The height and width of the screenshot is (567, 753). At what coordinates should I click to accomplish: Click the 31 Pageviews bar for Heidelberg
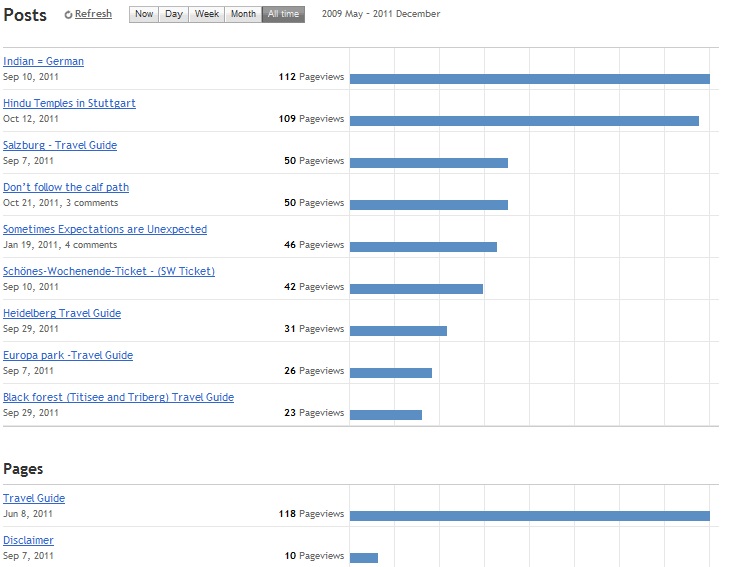point(398,331)
